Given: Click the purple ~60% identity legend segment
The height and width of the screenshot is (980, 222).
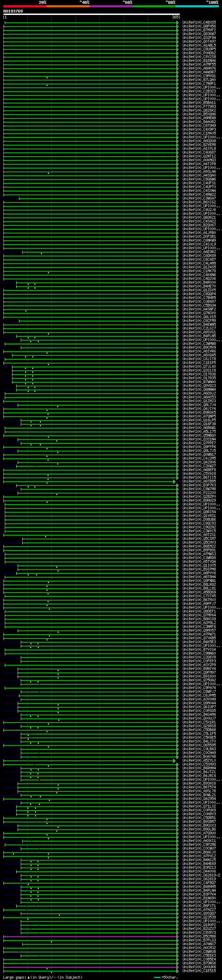Looking at the screenshot, I should click(111, 6).
